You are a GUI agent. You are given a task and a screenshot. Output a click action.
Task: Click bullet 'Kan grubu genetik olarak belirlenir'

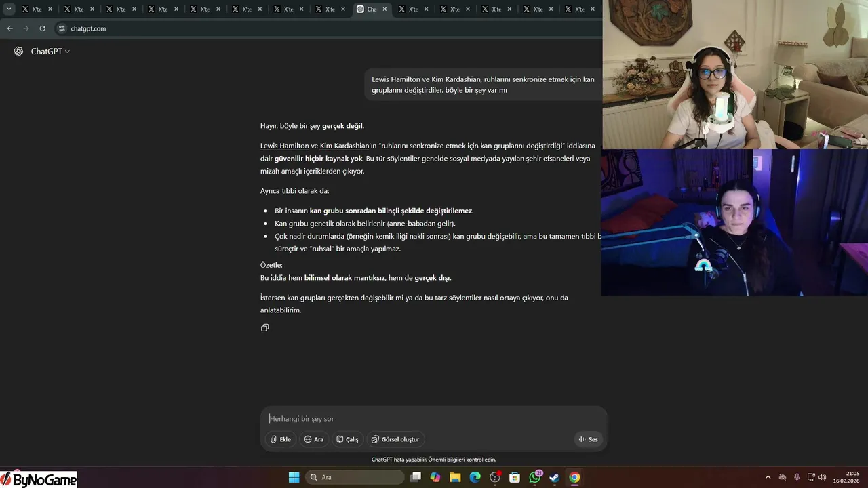click(x=365, y=224)
